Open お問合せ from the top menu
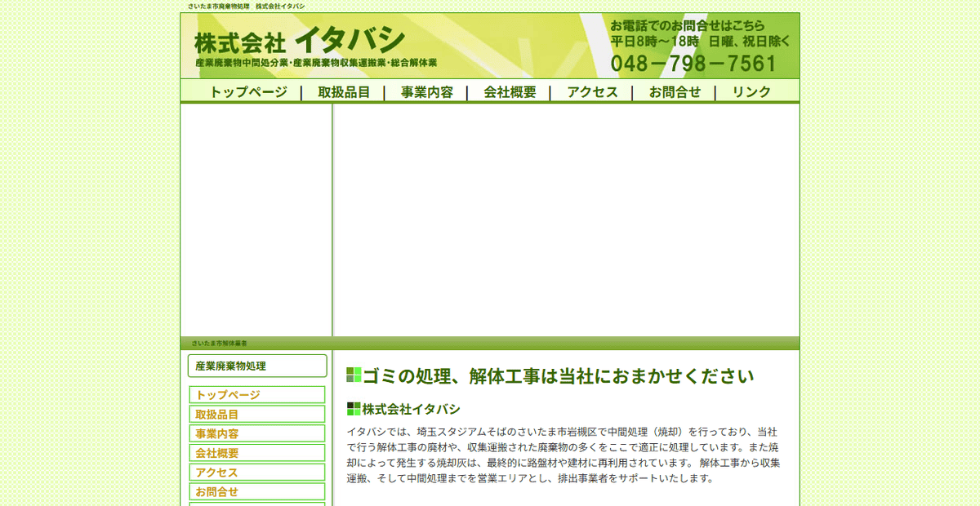This screenshot has height=506, width=980. [x=674, y=91]
